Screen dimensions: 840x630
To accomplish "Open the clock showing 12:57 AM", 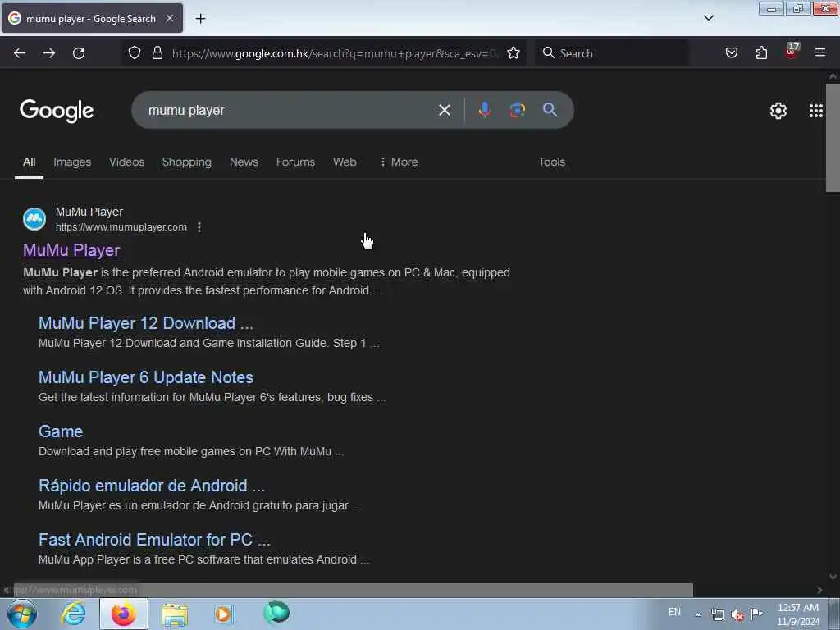I will (x=798, y=614).
